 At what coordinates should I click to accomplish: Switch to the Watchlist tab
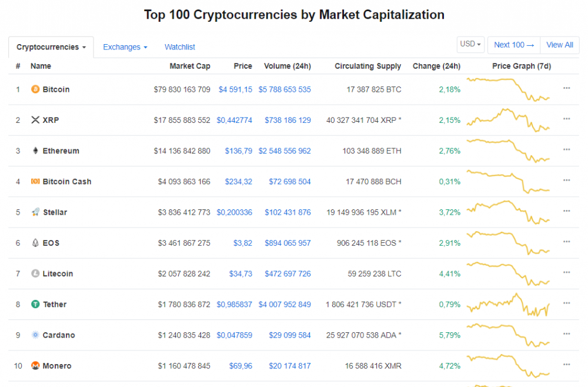click(179, 47)
